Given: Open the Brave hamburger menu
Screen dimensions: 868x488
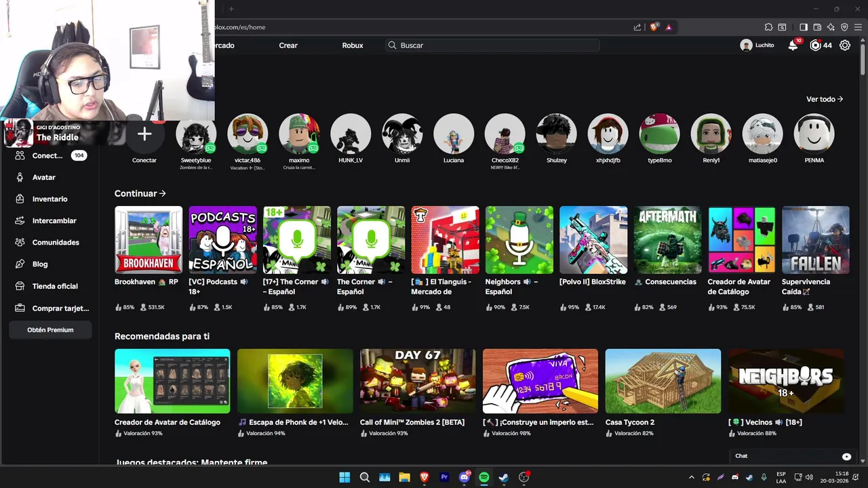Looking at the screenshot, I should [x=858, y=27].
